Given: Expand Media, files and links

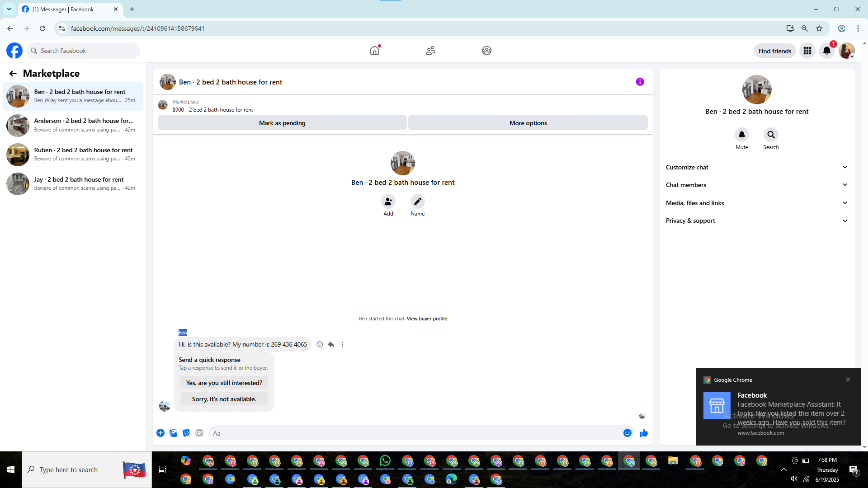Looking at the screenshot, I should (757, 203).
